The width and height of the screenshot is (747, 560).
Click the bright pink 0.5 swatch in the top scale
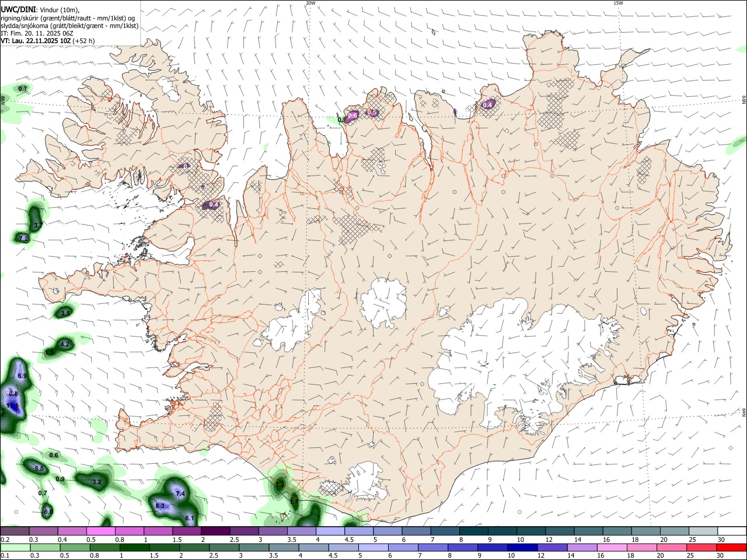click(101, 531)
